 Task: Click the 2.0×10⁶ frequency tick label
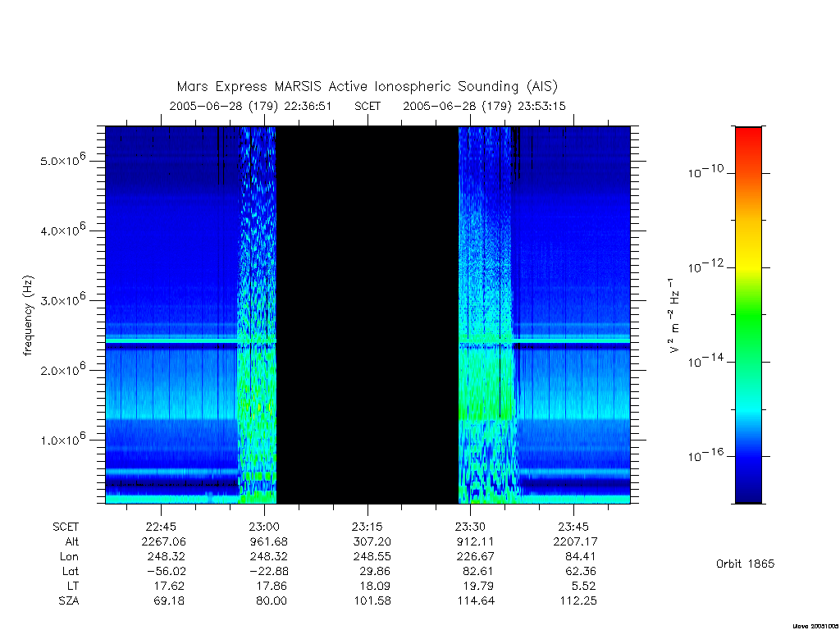pyautogui.click(x=62, y=369)
